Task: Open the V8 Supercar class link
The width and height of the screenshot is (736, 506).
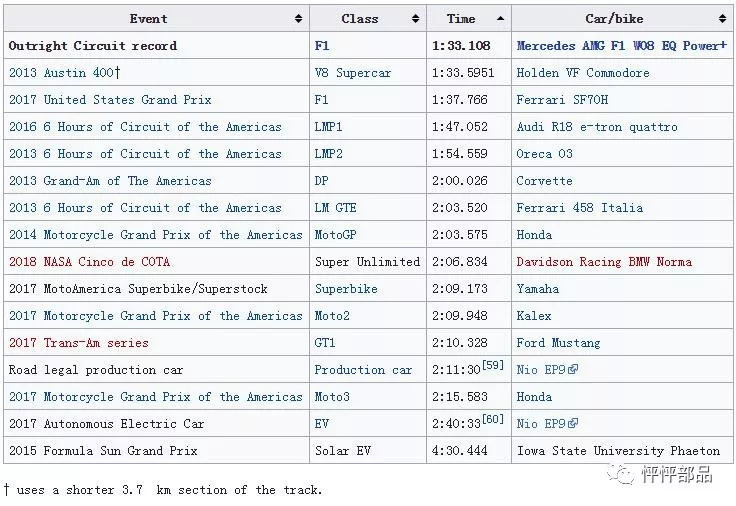Action: (x=353, y=73)
